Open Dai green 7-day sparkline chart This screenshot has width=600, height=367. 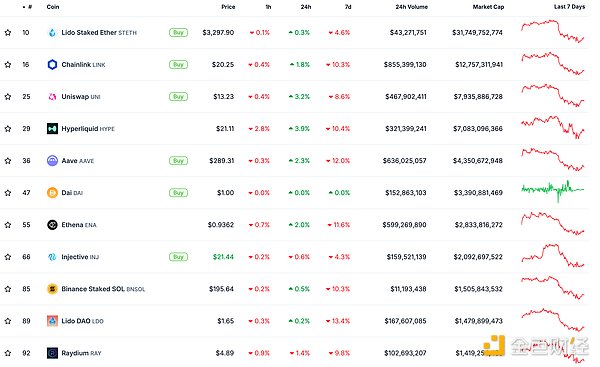coord(553,191)
